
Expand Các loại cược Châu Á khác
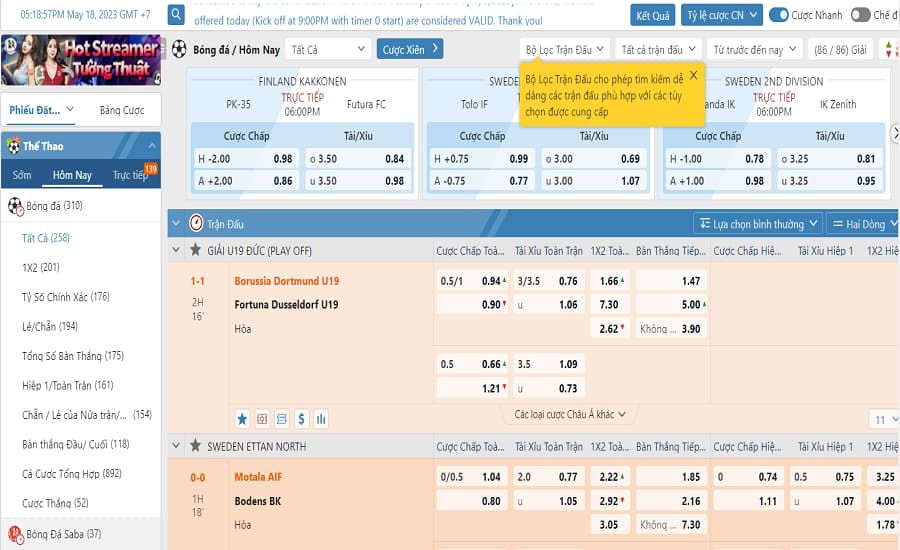click(570, 414)
